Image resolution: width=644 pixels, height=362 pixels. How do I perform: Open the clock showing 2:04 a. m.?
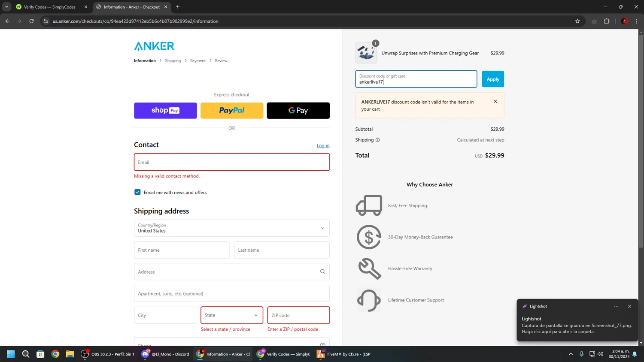pos(619,354)
